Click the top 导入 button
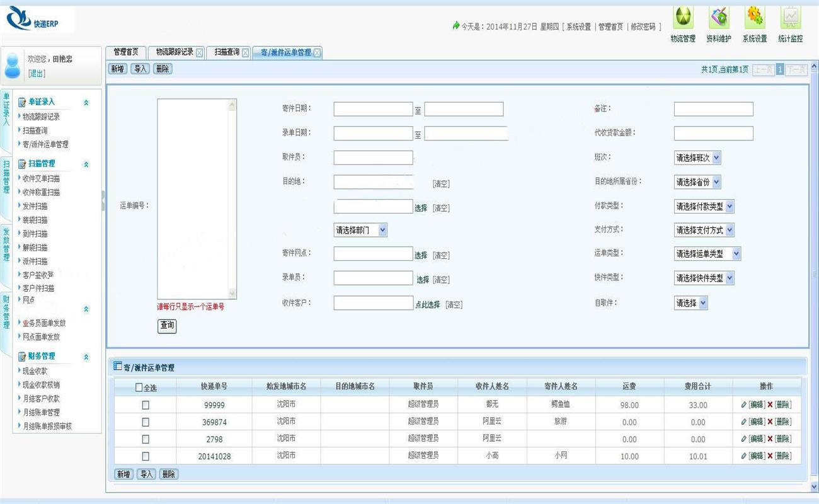Screen dimensions: 819x504 [x=140, y=69]
